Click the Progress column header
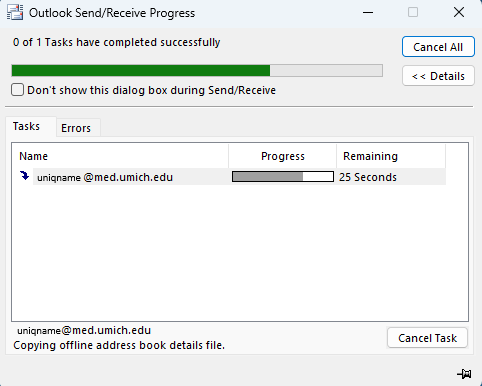 click(x=283, y=156)
